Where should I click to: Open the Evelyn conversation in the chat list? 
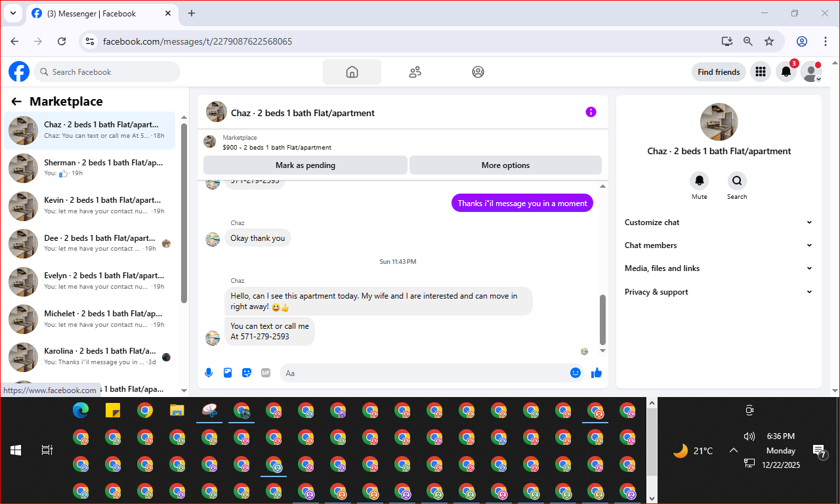pos(90,281)
